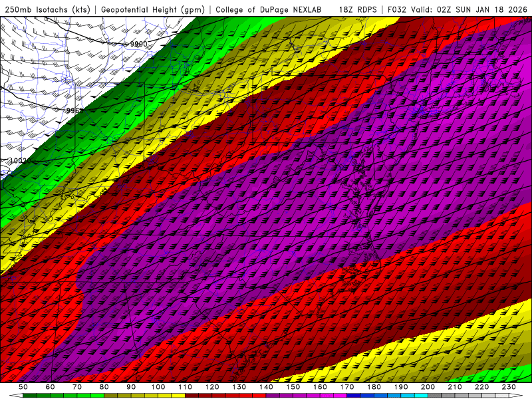Click the 220 knot colorbar label
The width and height of the screenshot is (532, 399).
point(481,387)
